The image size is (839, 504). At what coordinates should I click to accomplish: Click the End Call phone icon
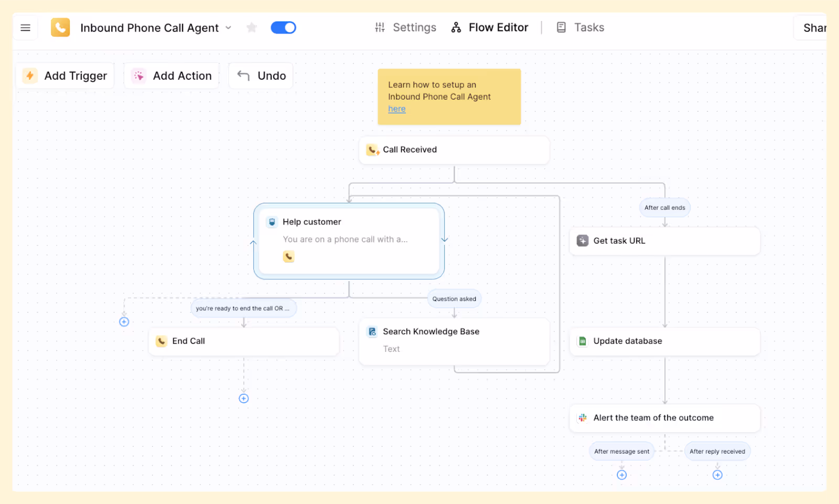point(162,341)
